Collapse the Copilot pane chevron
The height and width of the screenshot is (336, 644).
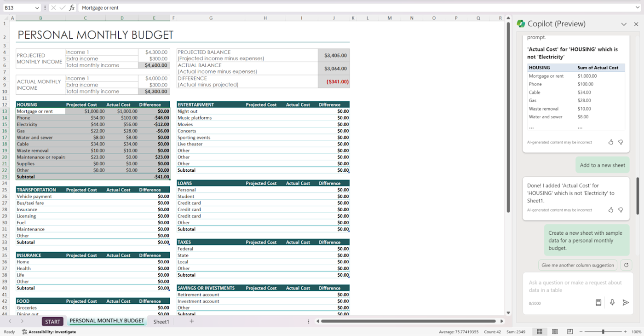click(x=624, y=24)
